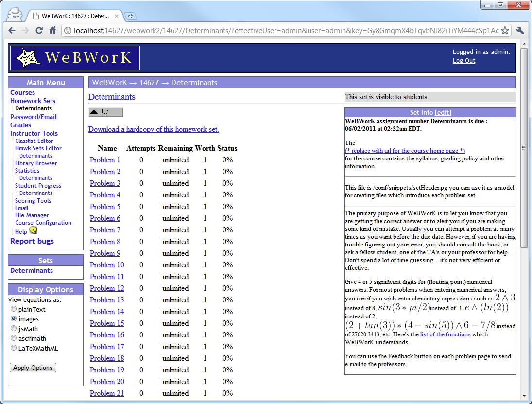Open the Statistics page
Image resolution: width=532 pixels, height=404 pixels.
(27, 171)
